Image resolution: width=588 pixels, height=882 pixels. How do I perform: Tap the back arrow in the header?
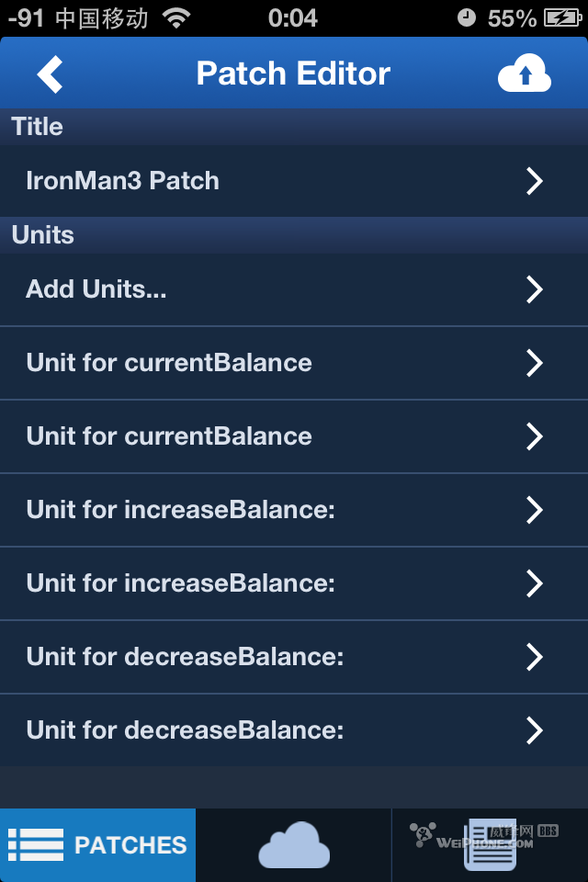tap(51, 74)
